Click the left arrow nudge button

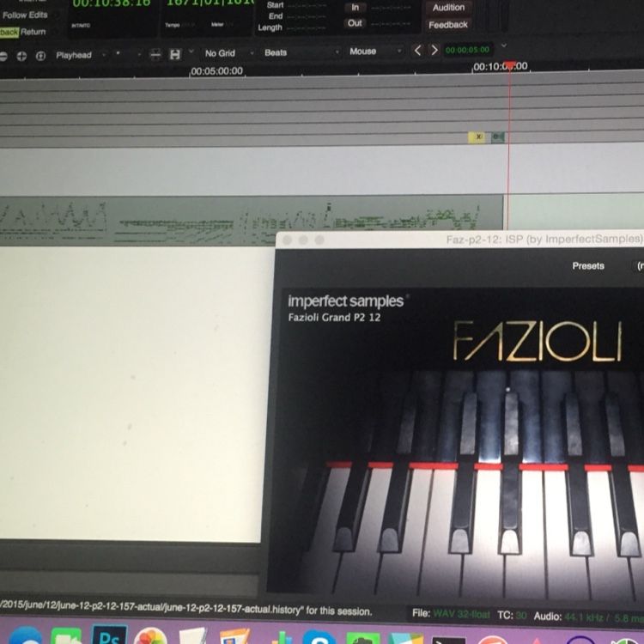coord(418,51)
